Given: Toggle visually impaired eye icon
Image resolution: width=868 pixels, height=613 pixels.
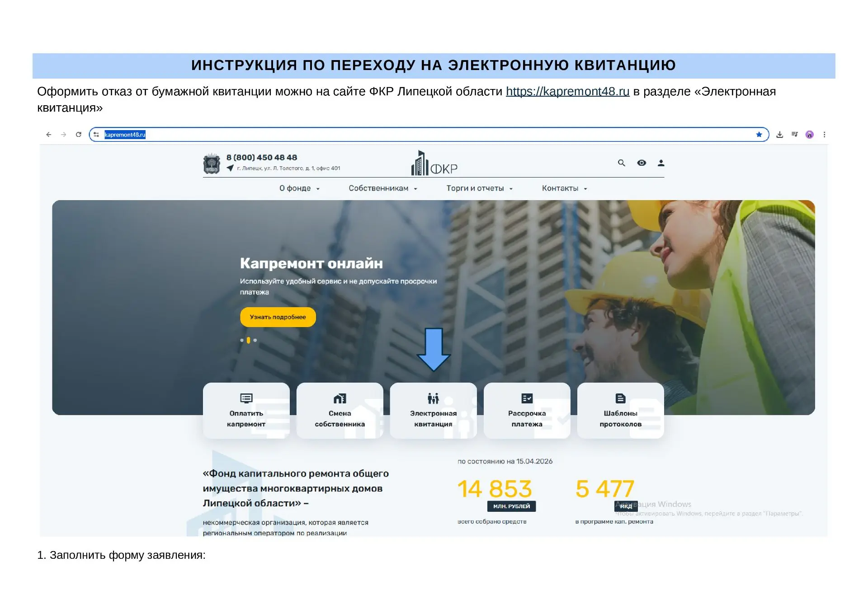Looking at the screenshot, I should [642, 163].
